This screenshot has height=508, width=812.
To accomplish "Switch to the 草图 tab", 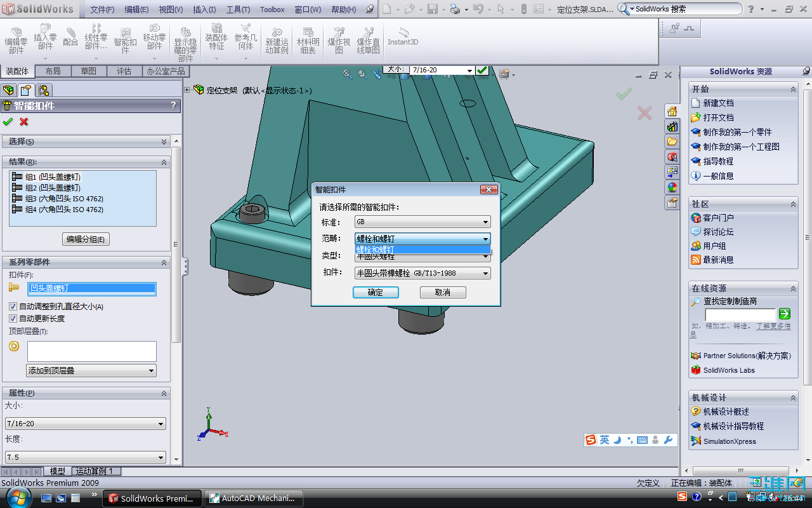I will (x=89, y=71).
